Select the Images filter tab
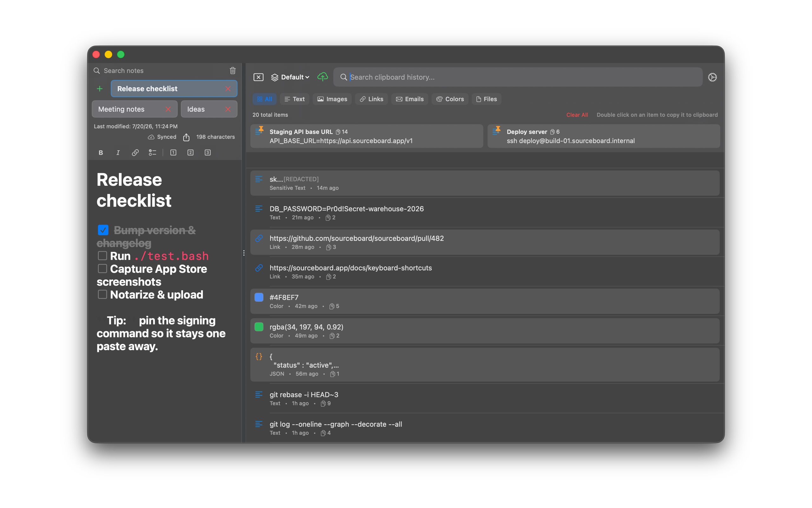This screenshot has height=508, width=812. pyautogui.click(x=332, y=99)
